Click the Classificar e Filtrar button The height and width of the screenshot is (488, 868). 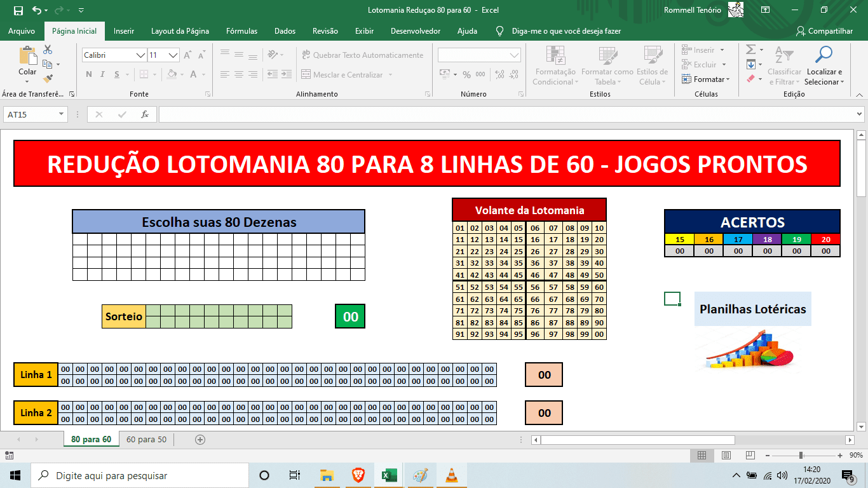tap(784, 65)
